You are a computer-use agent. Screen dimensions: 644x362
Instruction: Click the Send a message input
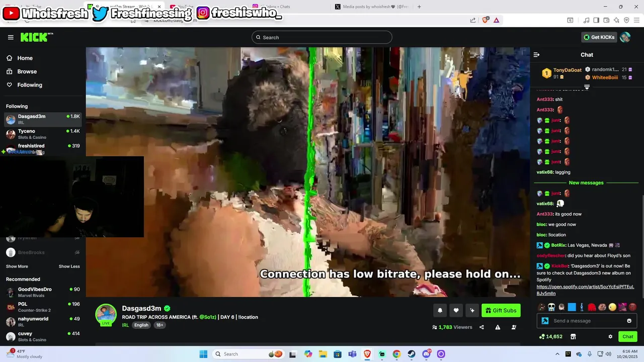coord(587,321)
